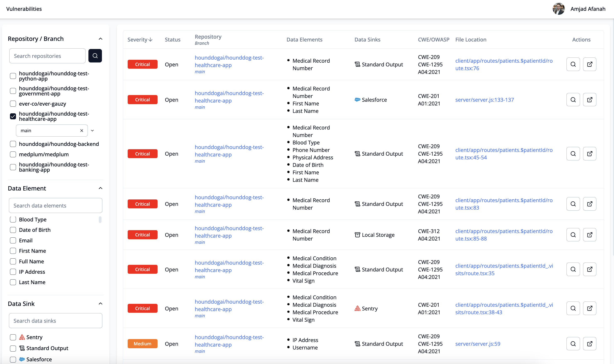The height and width of the screenshot is (364, 614).
Task: Click external link icon for Medium severity row
Action: point(590,344)
